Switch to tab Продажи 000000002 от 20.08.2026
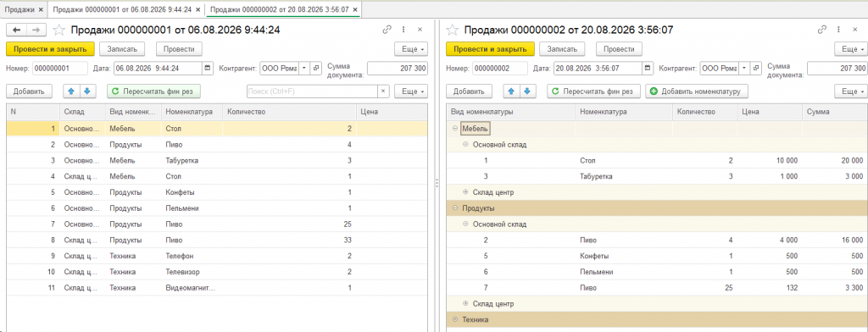868x332 pixels. click(x=279, y=10)
